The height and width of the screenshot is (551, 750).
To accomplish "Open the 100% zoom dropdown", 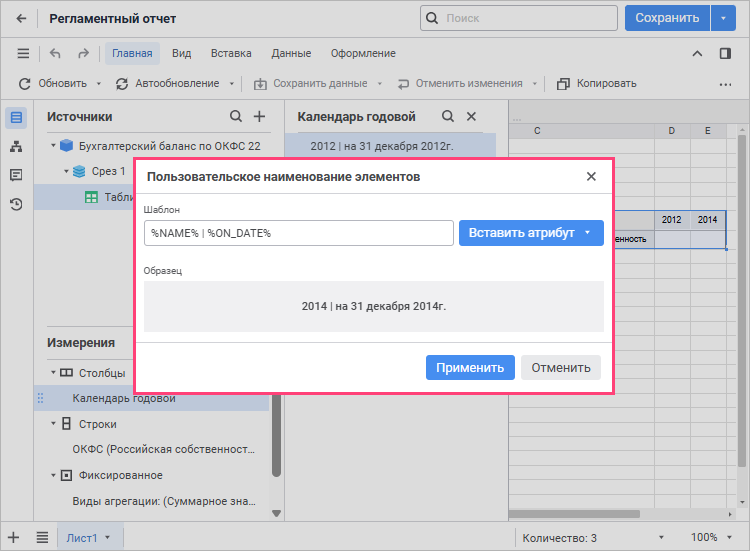I will click(x=729, y=538).
